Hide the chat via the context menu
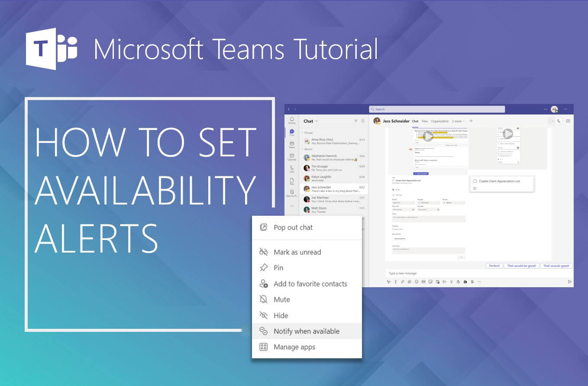This screenshot has width=588, height=386. coord(281,315)
